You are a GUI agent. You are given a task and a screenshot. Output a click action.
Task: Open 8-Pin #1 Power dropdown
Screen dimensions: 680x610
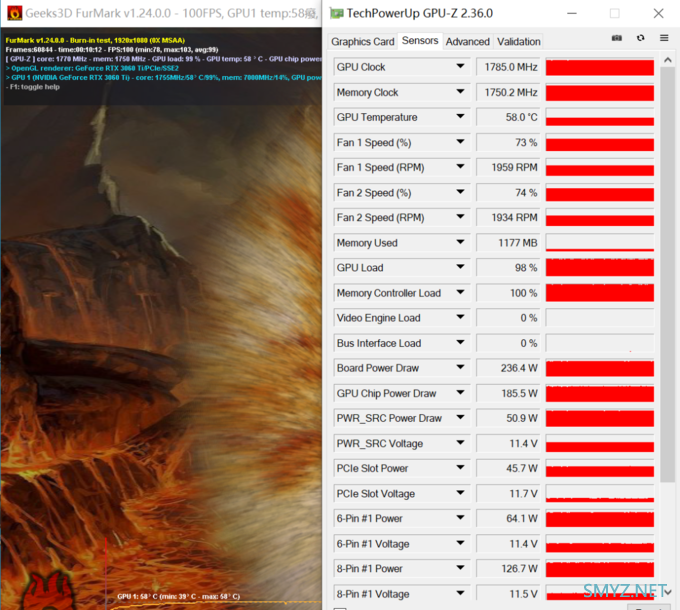(460, 568)
